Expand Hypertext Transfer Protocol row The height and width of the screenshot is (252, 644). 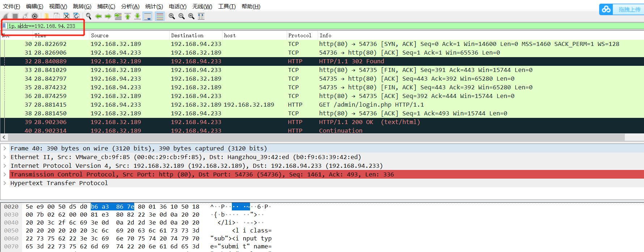(x=5, y=183)
